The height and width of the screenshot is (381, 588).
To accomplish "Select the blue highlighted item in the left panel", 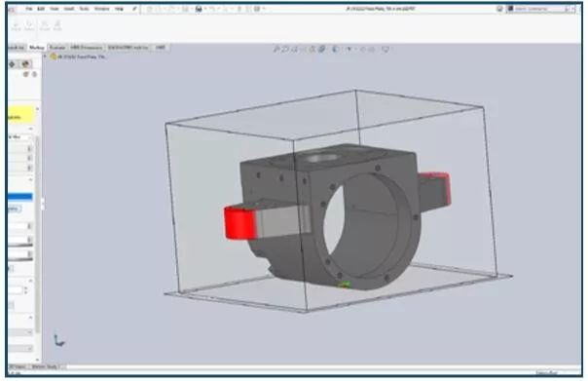I will [x=19, y=196].
